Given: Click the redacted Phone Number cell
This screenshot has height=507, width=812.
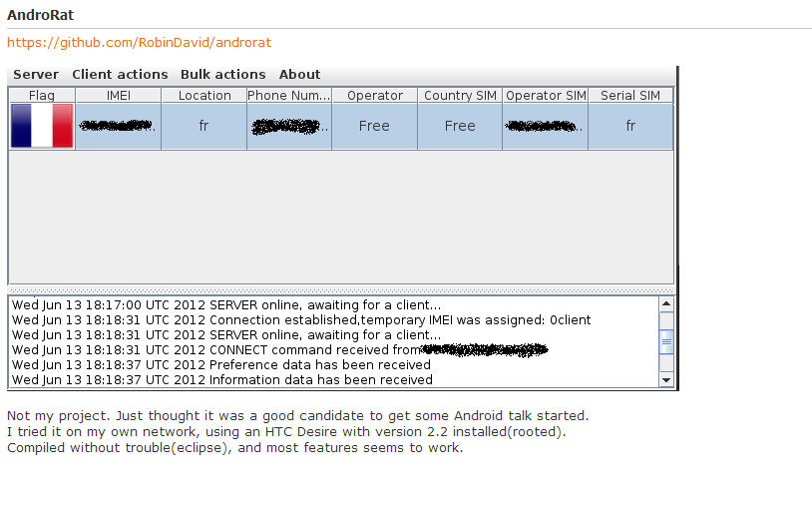Looking at the screenshot, I should click(x=289, y=127).
